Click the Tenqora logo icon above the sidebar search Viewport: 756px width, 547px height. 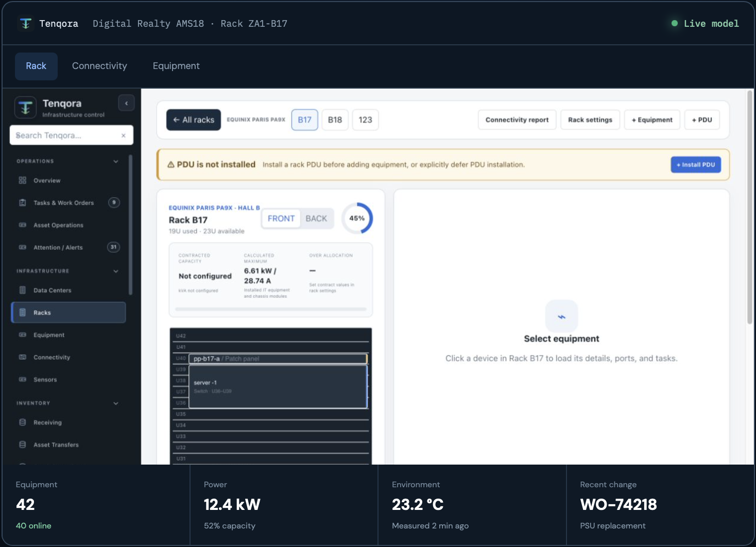click(x=26, y=108)
